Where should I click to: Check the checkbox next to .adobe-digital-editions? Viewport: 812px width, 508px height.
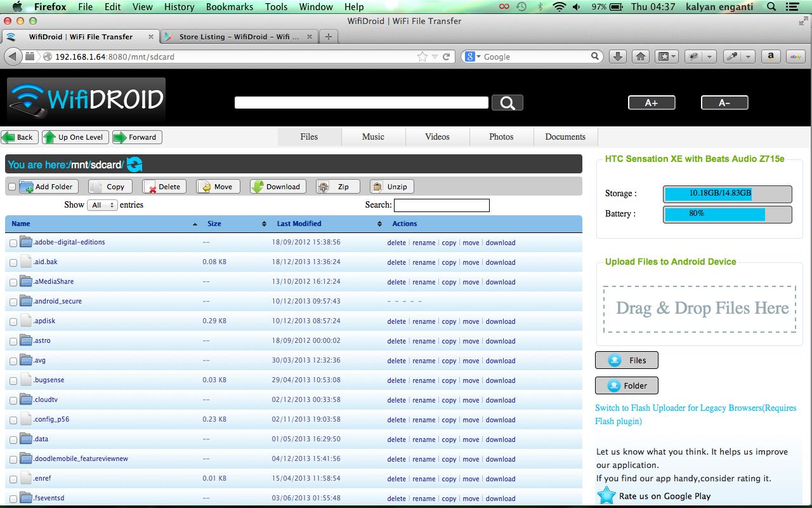pyautogui.click(x=13, y=243)
